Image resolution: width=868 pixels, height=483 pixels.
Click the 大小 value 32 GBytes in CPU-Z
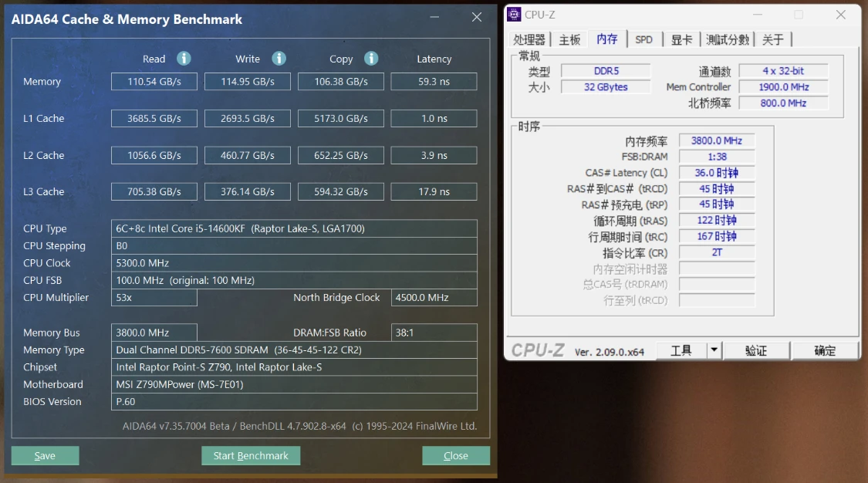click(606, 87)
